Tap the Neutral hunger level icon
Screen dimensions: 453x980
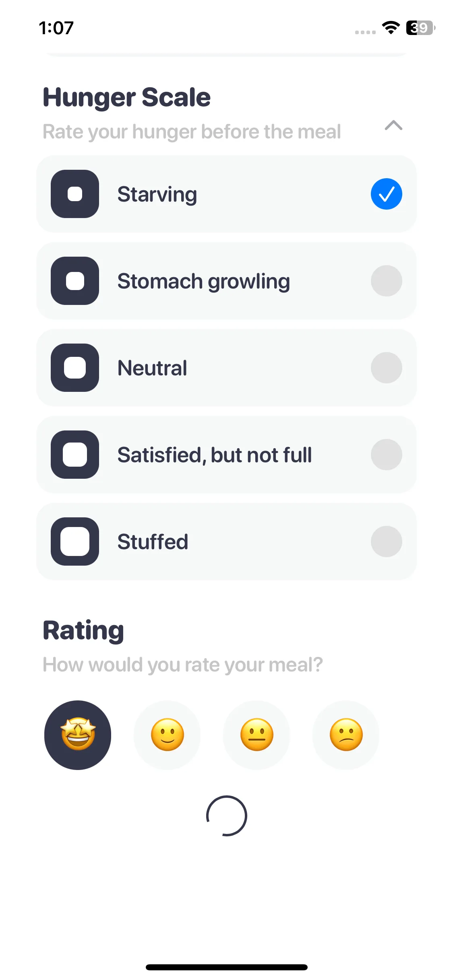[x=75, y=368]
